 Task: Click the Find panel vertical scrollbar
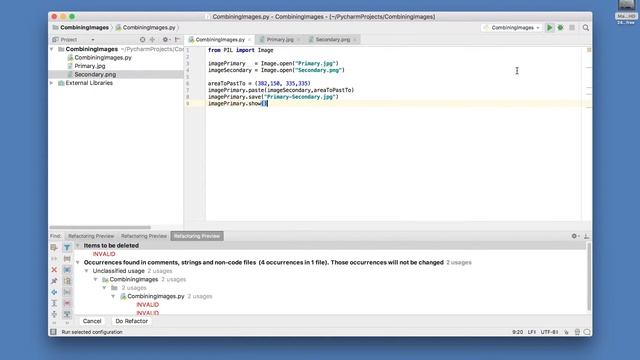pos(589,276)
